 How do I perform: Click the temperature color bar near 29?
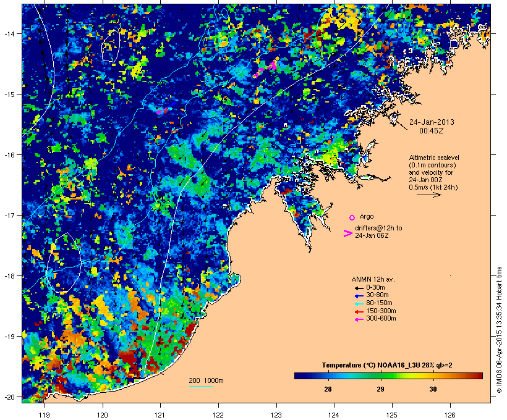381,376
